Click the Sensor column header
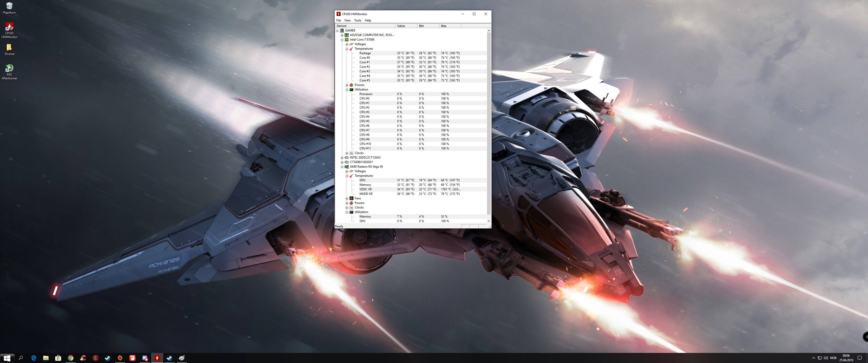Viewport: 868px width, 363px height. 365,26
